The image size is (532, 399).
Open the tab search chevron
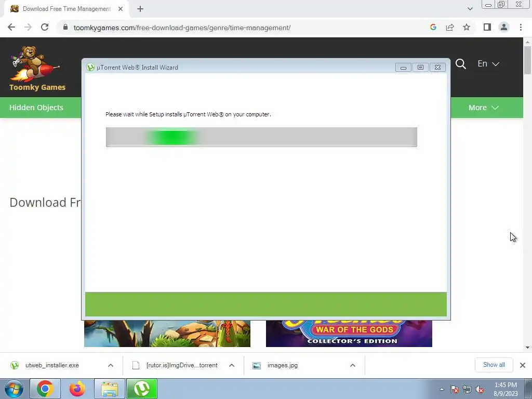pyautogui.click(x=470, y=9)
